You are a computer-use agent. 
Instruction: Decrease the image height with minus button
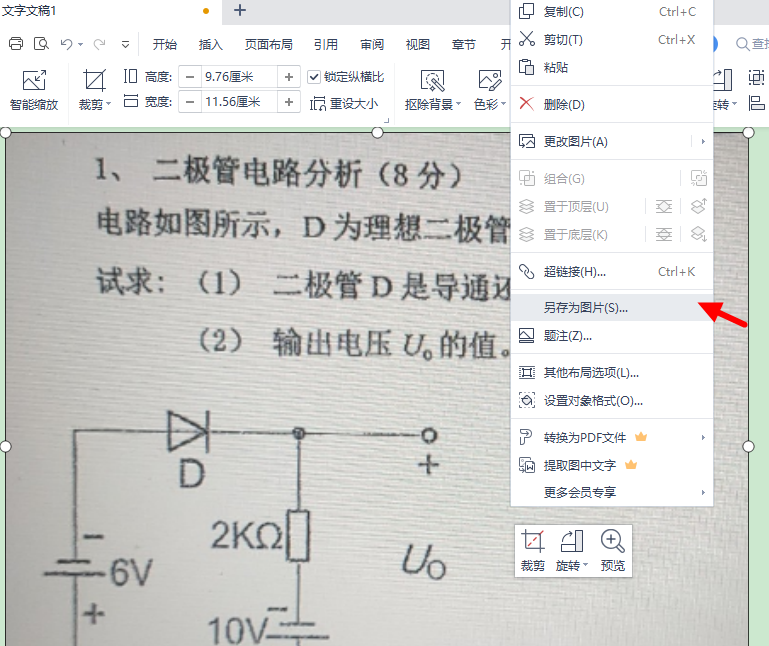190,77
